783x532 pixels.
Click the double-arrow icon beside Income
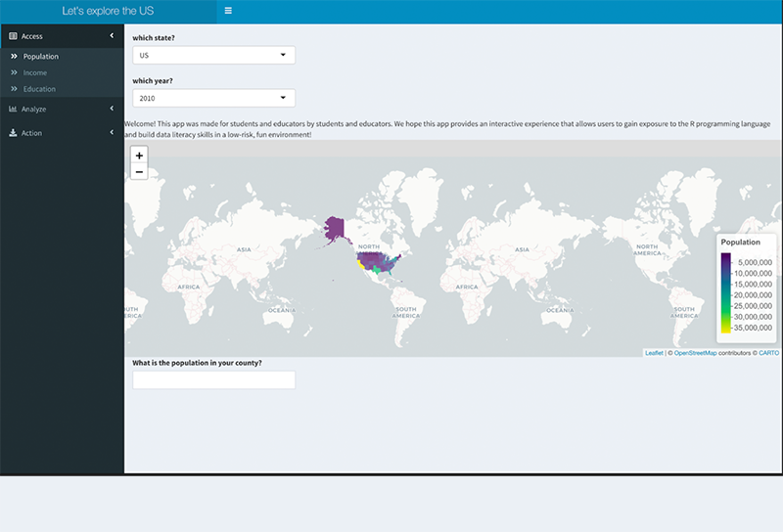pos(15,72)
